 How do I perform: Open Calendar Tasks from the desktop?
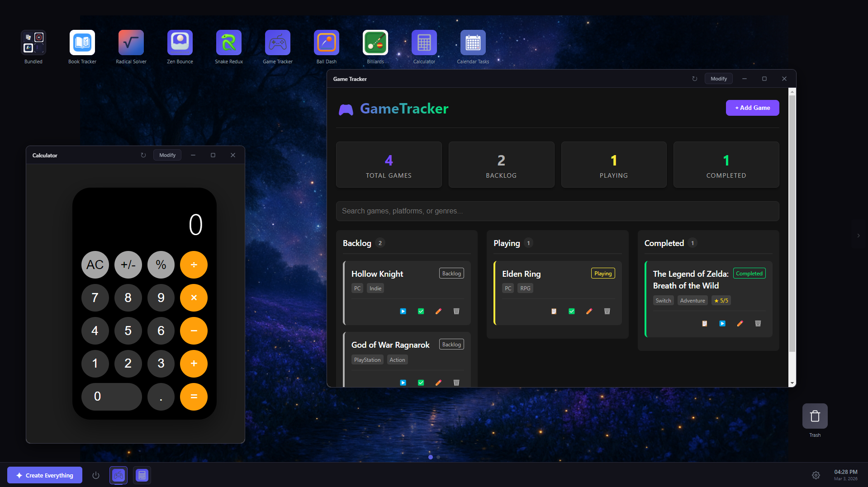(x=473, y=43)
